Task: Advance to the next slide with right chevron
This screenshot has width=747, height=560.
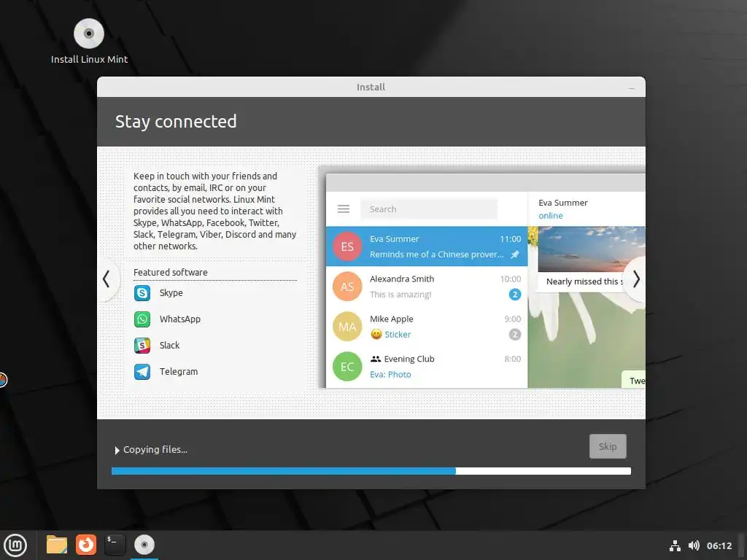Action: (636, 279)
